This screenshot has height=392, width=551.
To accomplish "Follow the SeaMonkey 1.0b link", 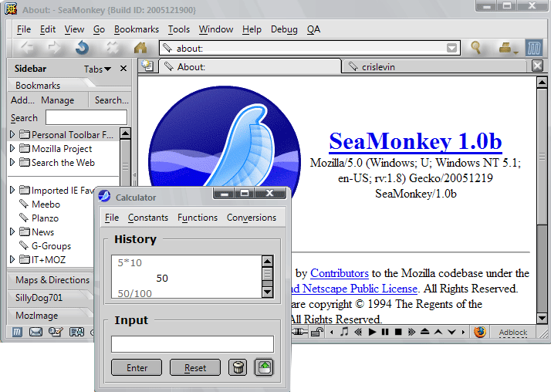I will (x=415, y=141).
